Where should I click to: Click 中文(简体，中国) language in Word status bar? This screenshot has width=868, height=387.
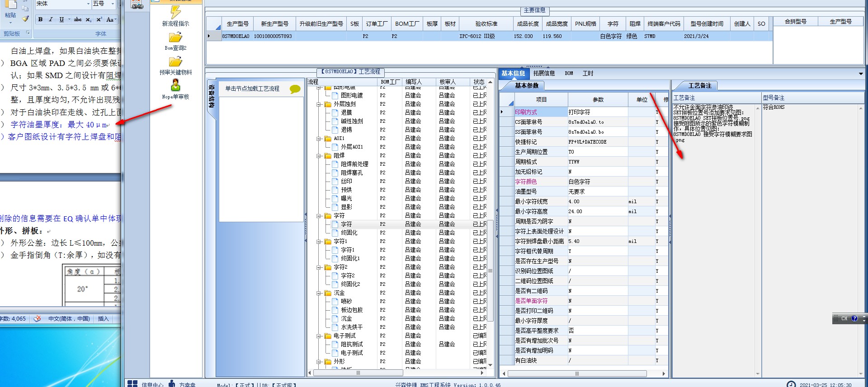pos(69,319)
